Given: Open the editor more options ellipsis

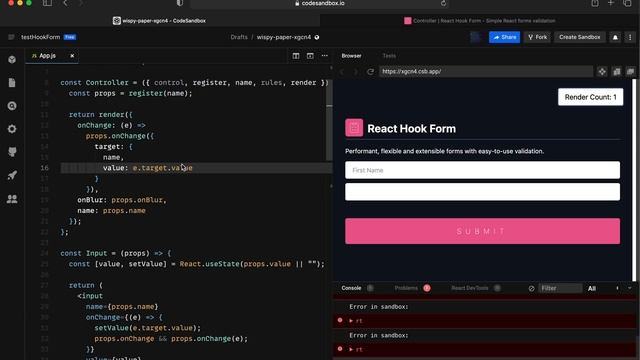Looking at the screenshot, I should [x=324, y=56].
